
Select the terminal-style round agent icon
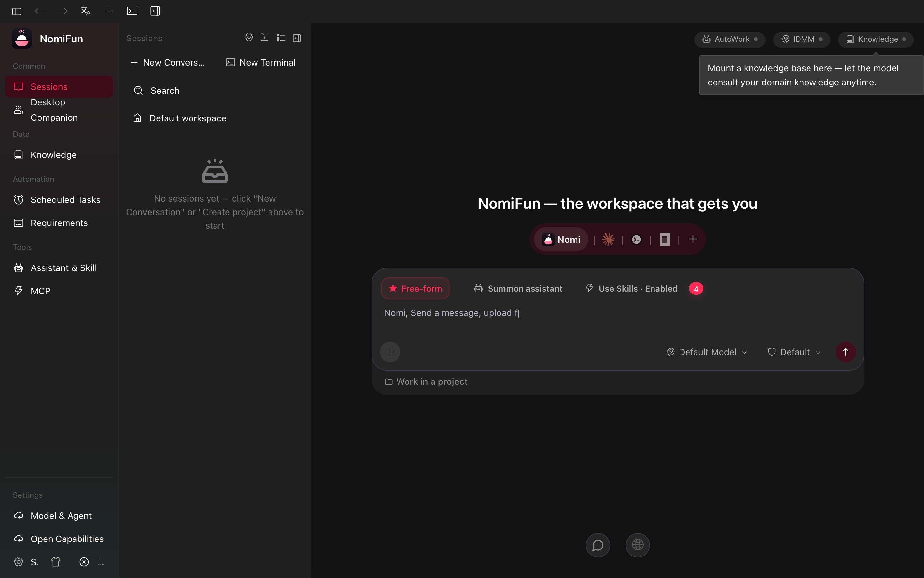coord(637,240)
